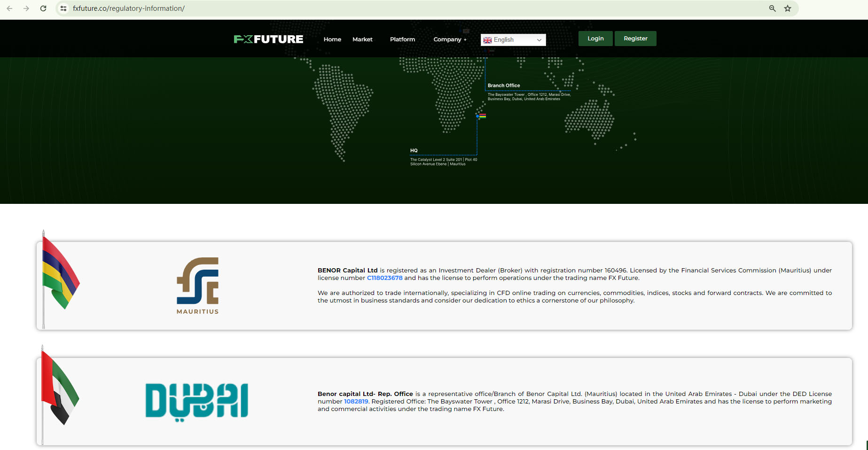Click the FX Future logo
This screenshot has height=450, width=868.
(x=268, y=39)
